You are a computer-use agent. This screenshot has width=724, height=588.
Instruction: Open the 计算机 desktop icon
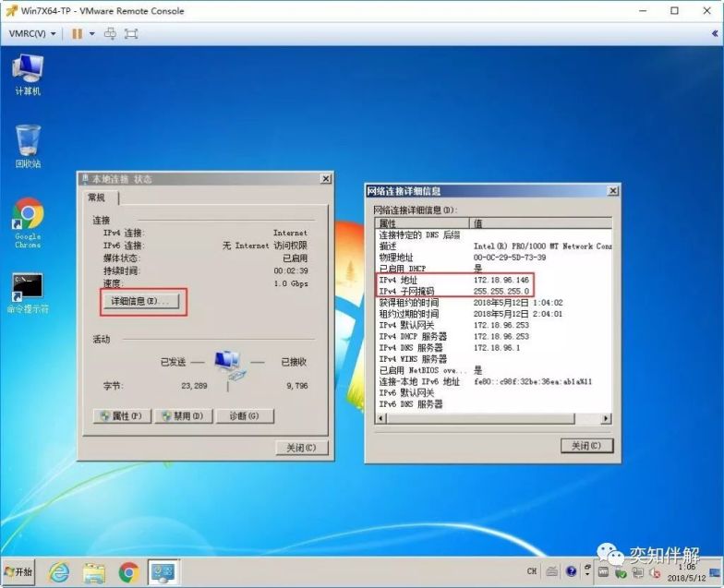coord(28,74)
